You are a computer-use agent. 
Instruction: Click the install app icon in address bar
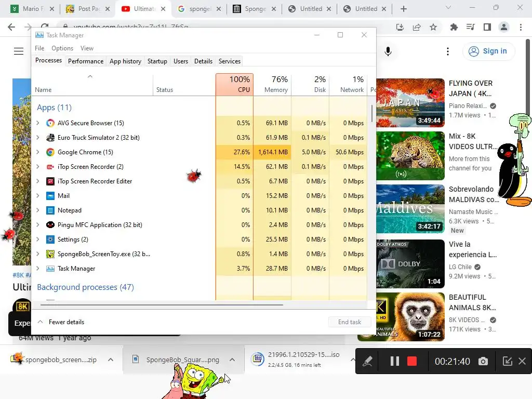[400, 27]
